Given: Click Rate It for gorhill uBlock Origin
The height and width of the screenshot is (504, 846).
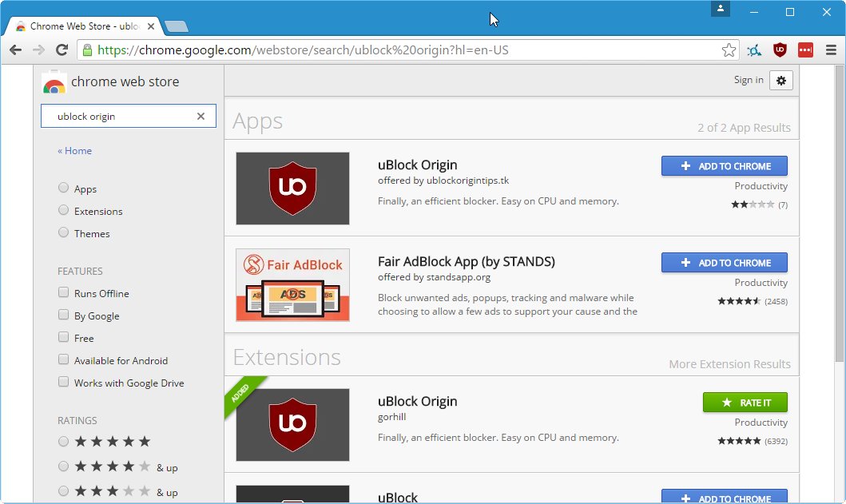Looking at the screenshot, I should [x=745, y=403].
